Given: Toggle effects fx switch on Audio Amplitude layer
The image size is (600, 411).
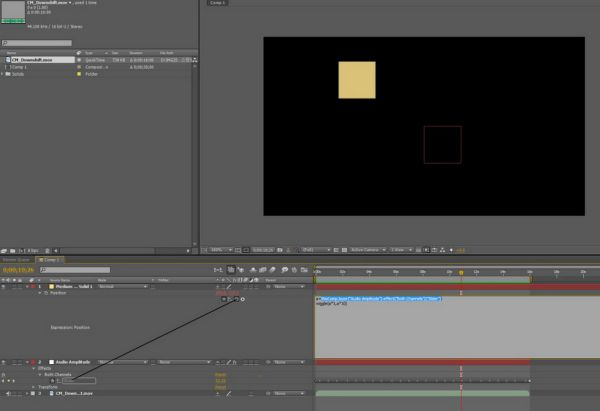Looking at the screenshot, I should tap(235, 362).
